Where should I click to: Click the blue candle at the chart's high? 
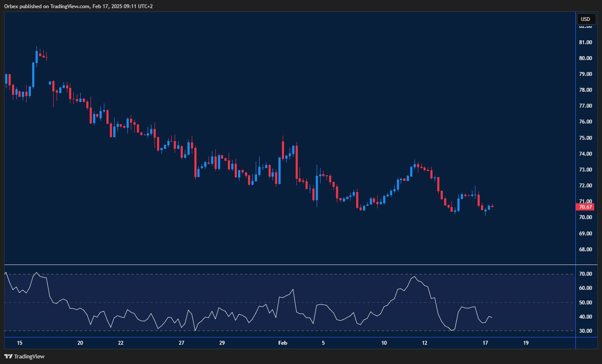tap(37, 56)
